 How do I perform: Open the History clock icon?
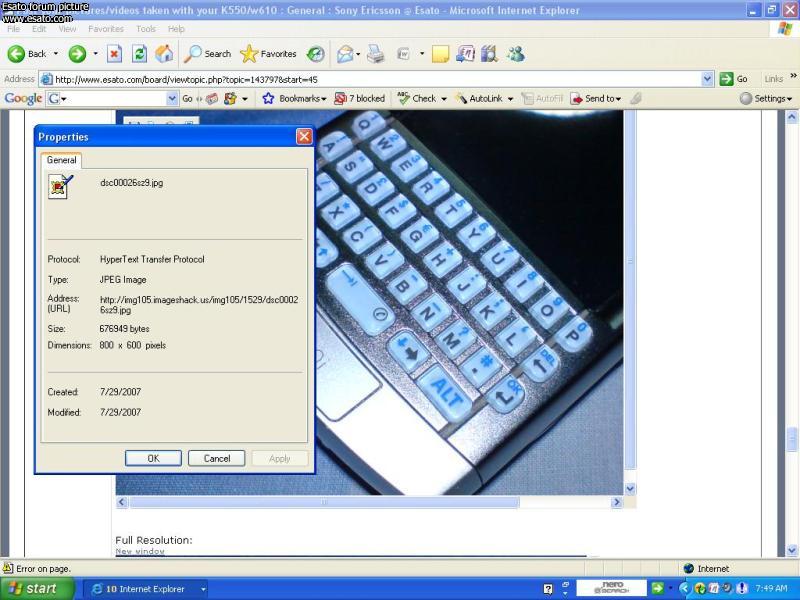coord(316,54)
